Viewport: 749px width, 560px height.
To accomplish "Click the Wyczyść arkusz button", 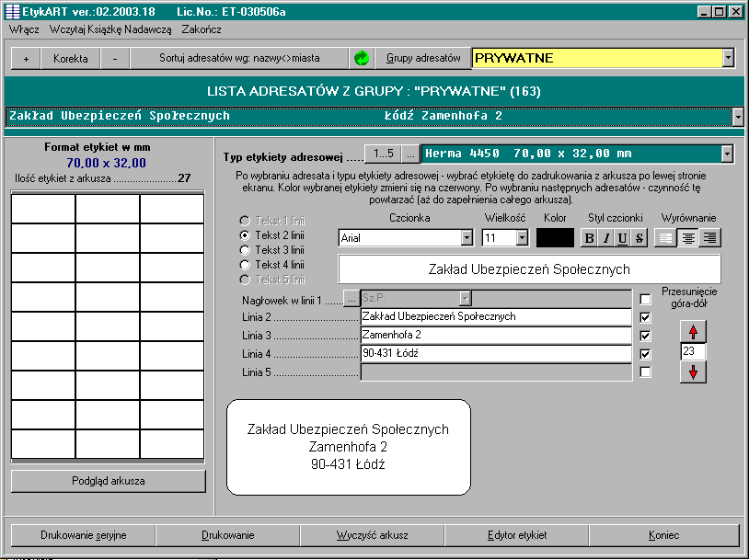I will (372, 535).
